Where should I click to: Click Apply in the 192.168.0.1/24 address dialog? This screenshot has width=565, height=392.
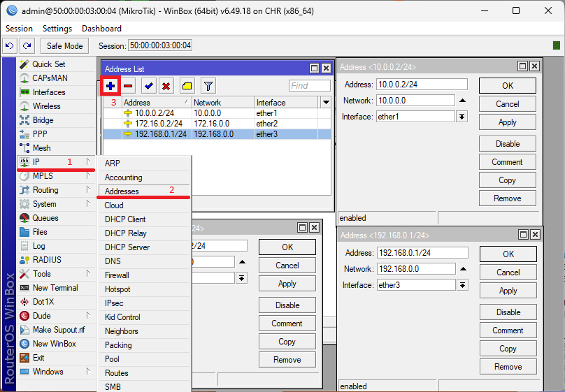coord(508,291)
